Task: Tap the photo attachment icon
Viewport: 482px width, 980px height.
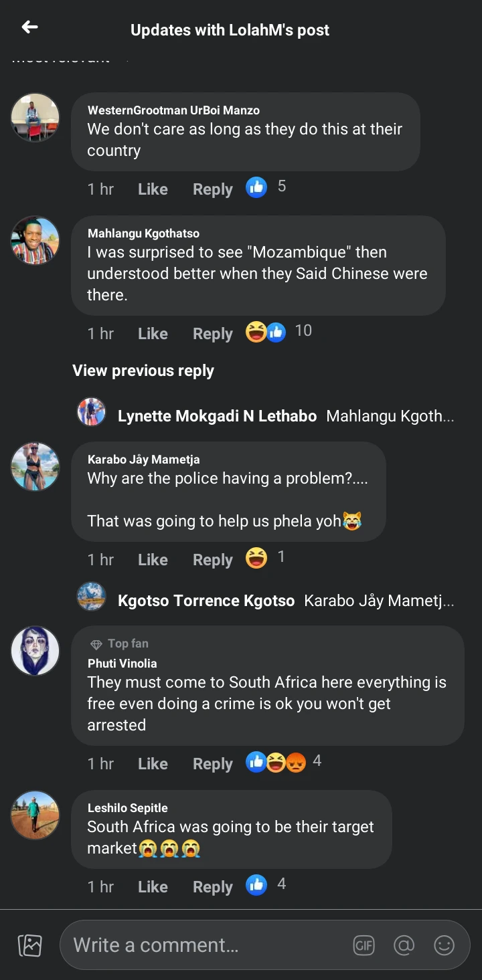Action: click(x=30, y=945)
